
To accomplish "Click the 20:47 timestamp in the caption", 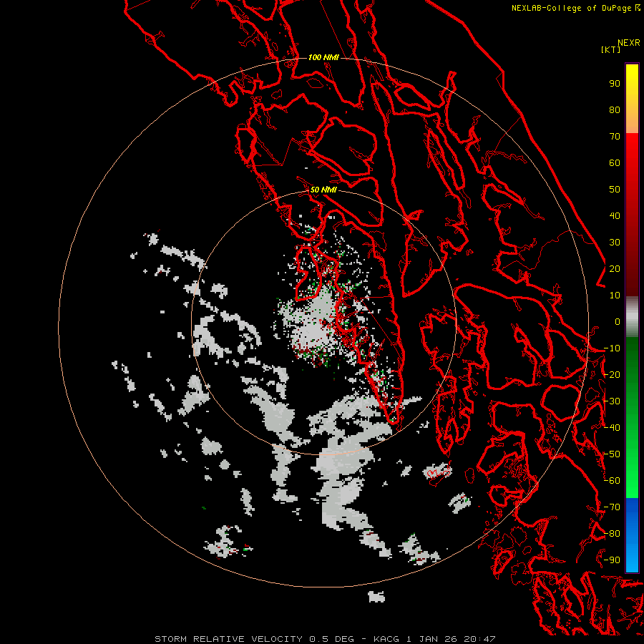I will [479, 639].
